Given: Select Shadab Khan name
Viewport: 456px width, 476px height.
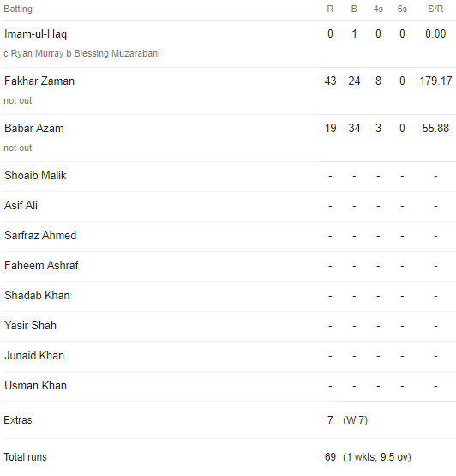Looking at the screenshot, I should pyautogui.click(x=37, y=295).
